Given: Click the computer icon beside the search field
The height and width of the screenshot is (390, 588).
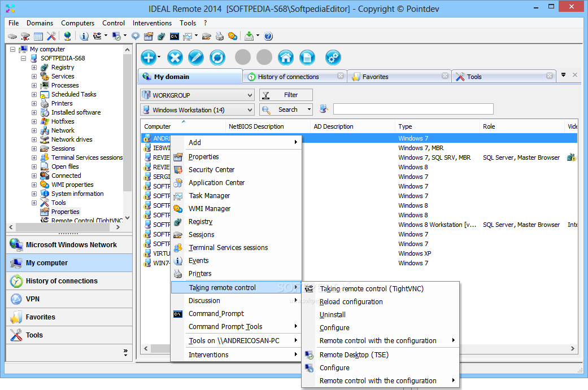Looking at the screenshot, I should click(x=324, y=109).
